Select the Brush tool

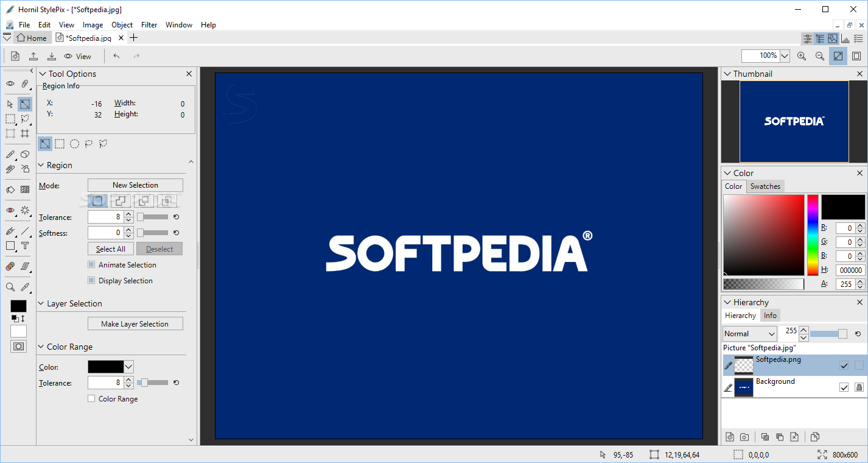[x=10, y=154]
